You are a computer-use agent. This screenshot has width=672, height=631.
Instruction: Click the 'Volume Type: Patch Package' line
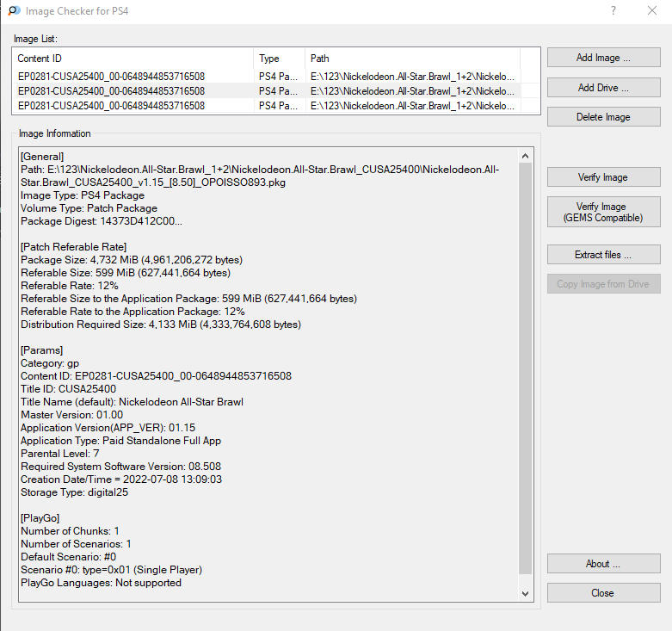coord(89,208)
